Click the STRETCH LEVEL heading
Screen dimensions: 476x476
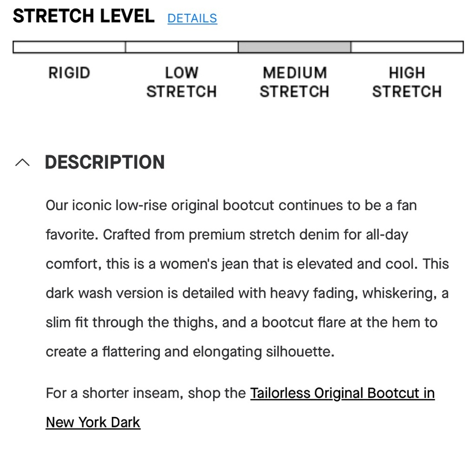84,16
